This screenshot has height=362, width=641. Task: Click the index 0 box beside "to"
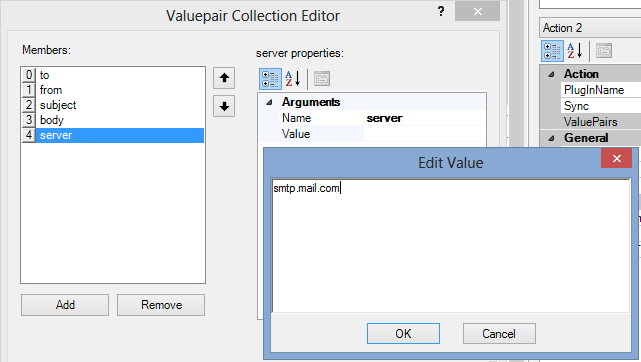(29, 75)
